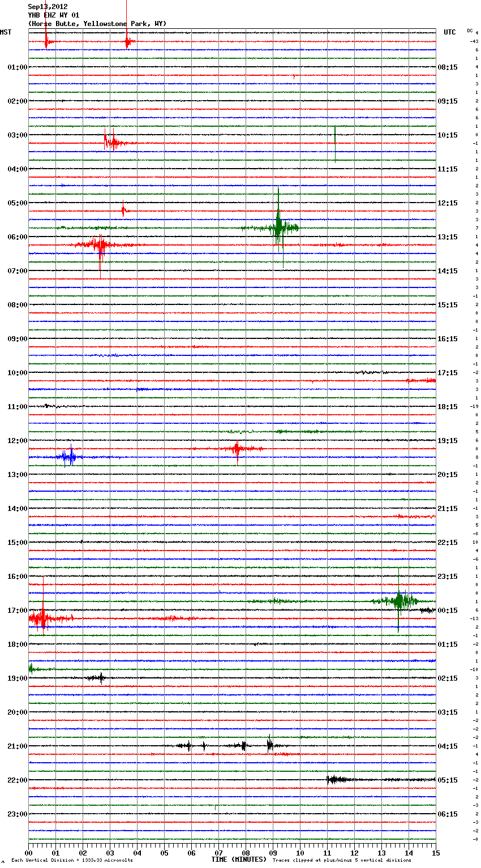Click the '02:15' UTC time label
This screenshot has height=868, width=481.
pyautogui.click(x=448, y=678)
